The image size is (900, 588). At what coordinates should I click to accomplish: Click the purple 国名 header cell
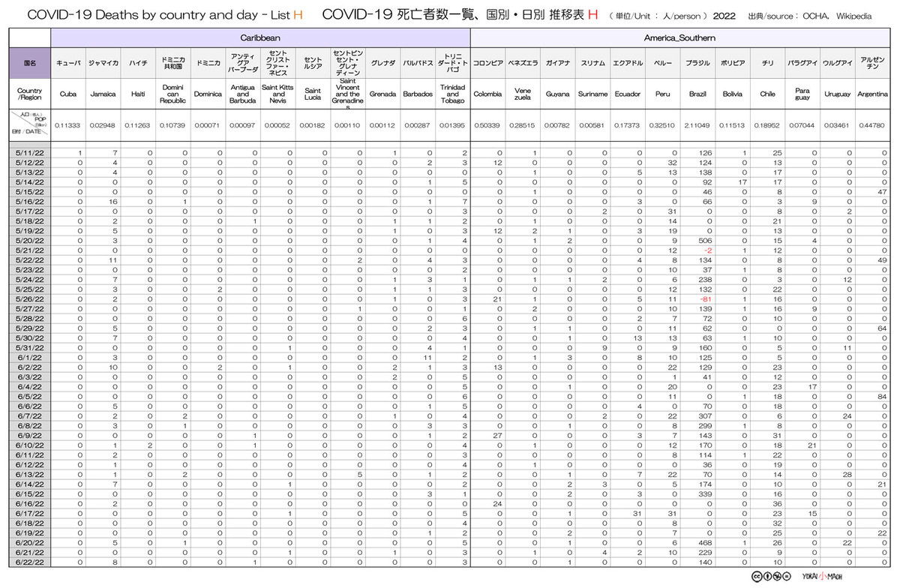30,63
